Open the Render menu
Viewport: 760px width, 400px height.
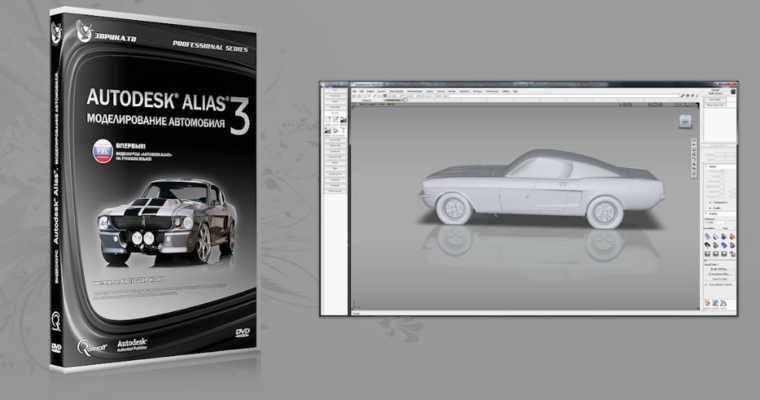click(452, 91)
